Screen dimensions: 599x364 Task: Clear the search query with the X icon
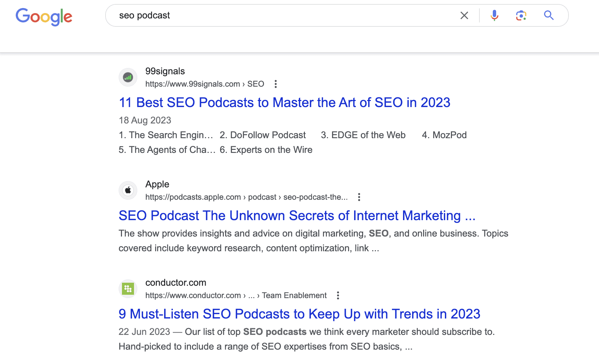pos(464,15)
